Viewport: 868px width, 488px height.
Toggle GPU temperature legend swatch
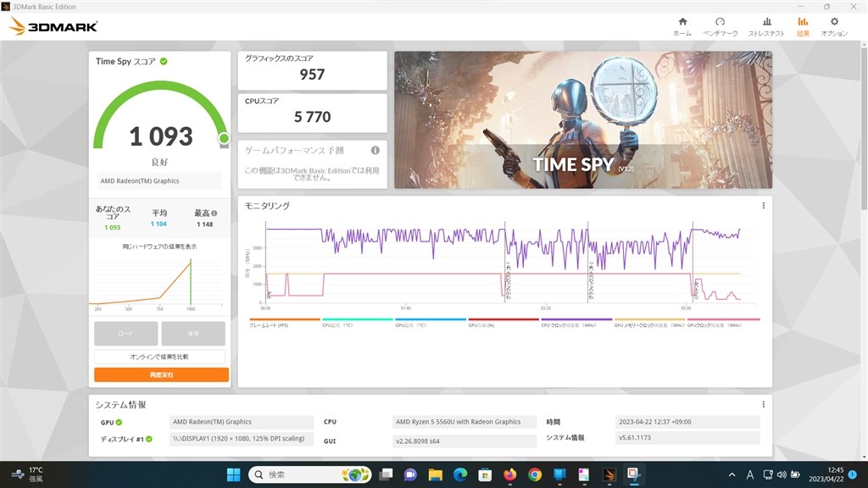tap(431, 319)
